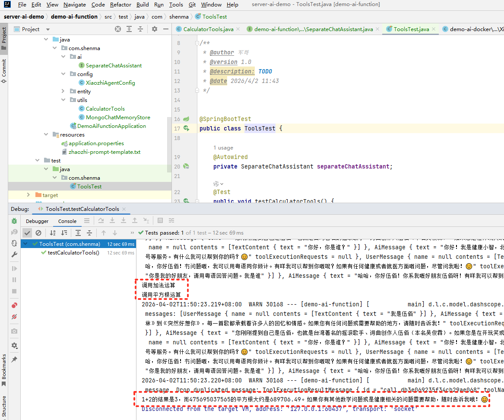Viewport: 504px width, 420px height.
Task: Select testCalculatorTools() in test results
Action: click(x=73, y=253)
